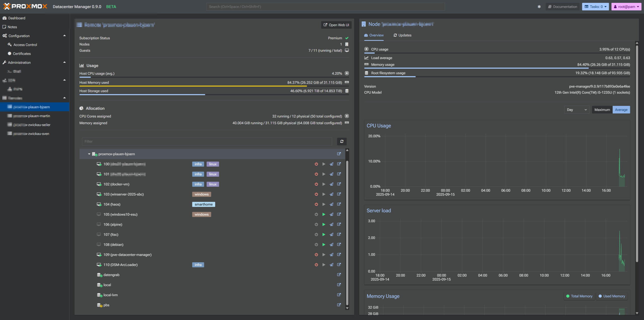Open pbs storage external link icon

coord(339,305)
